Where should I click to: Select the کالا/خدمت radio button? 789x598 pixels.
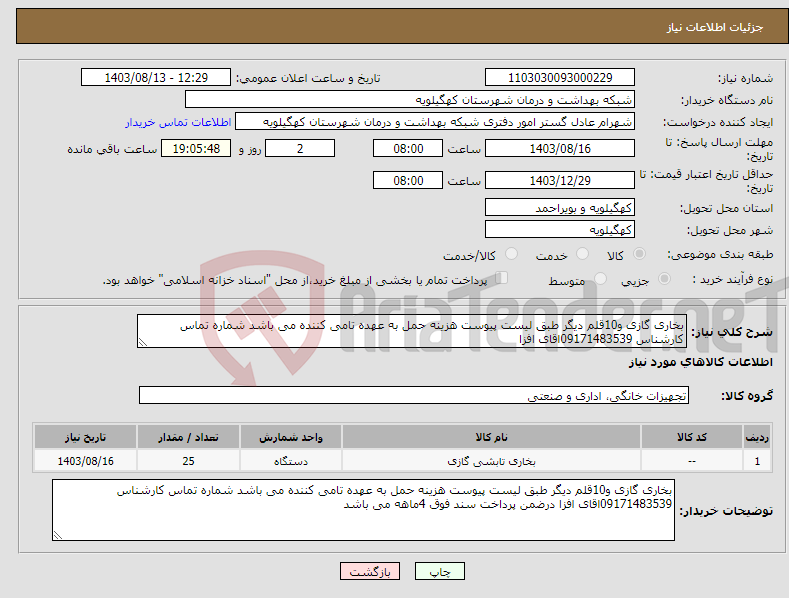coord(511,254)
